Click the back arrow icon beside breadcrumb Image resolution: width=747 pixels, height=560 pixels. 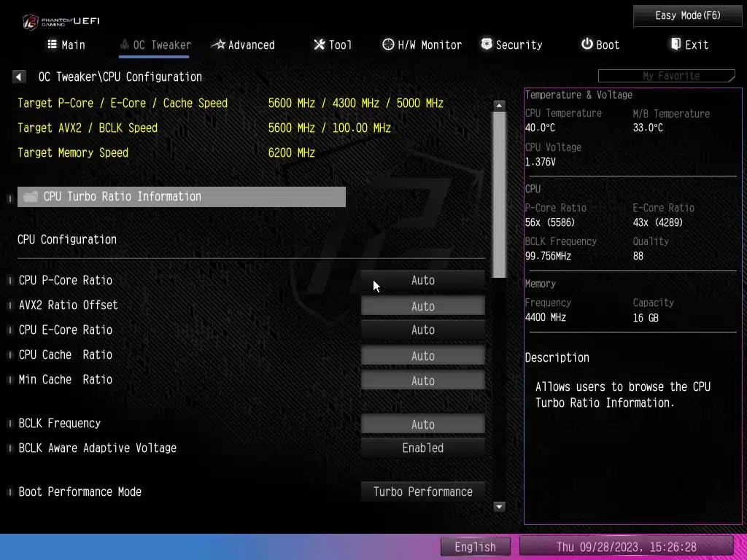(20, 77)
